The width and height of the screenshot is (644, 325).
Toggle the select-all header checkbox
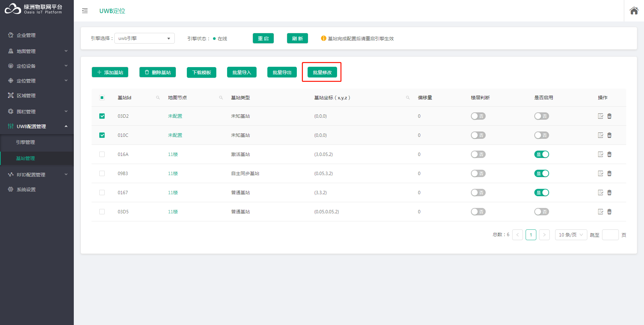(102, 98)
